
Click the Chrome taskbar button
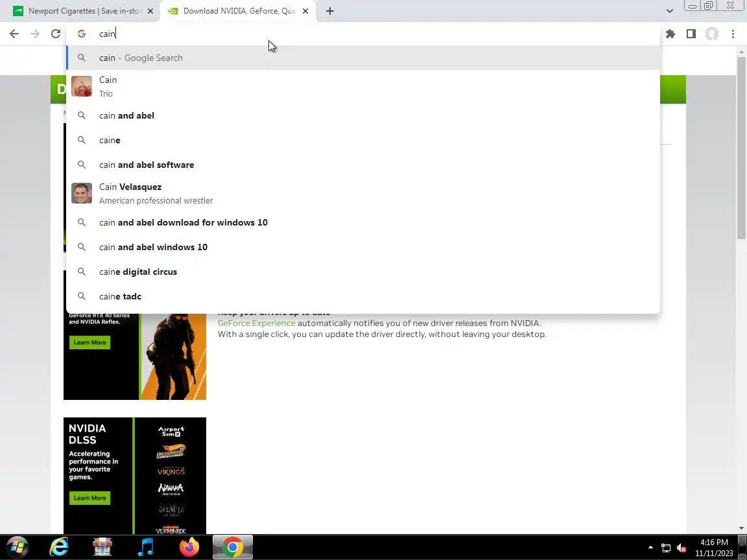(233, 547)
